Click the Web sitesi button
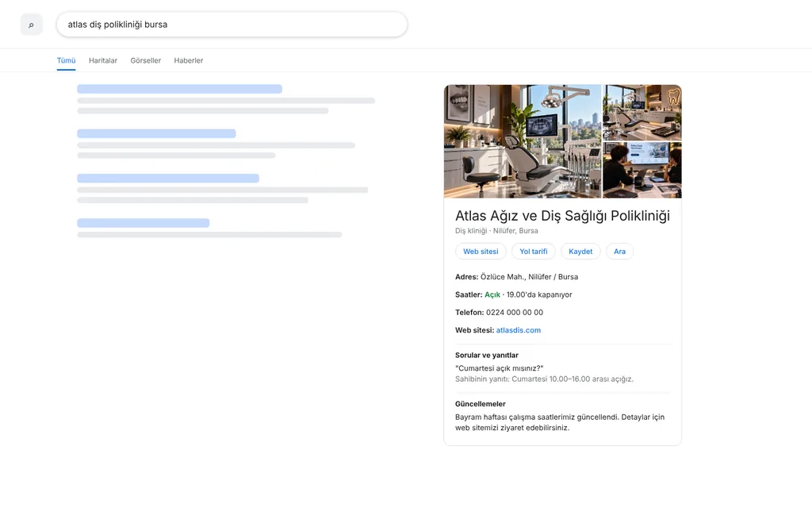The height and width of the screenshot is (508, 812). pos(481,252)
